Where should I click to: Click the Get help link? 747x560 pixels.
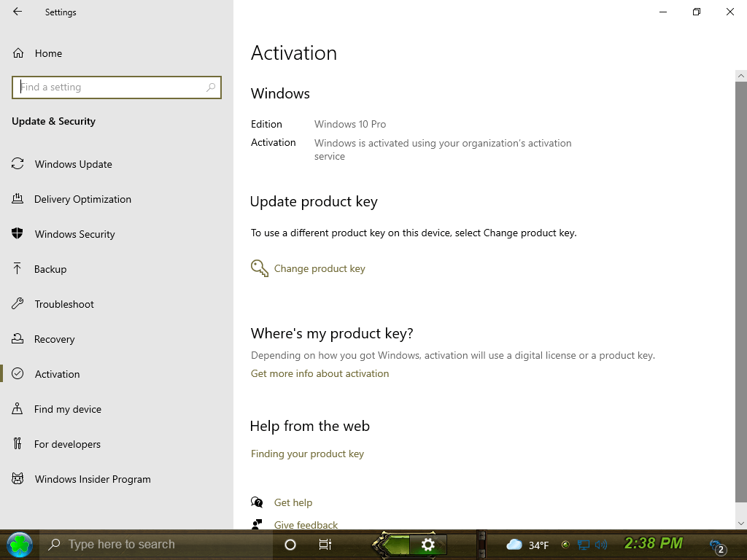pos(293,502)
